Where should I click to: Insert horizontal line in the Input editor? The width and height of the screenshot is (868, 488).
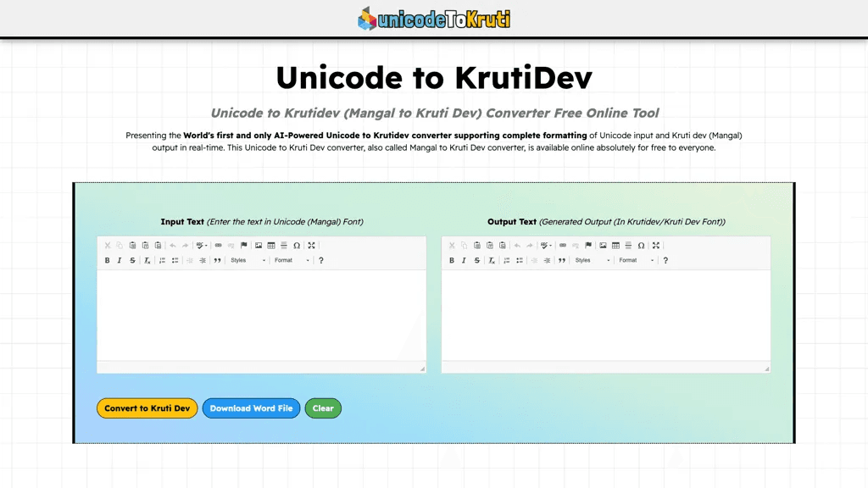(x=284, y=245)
